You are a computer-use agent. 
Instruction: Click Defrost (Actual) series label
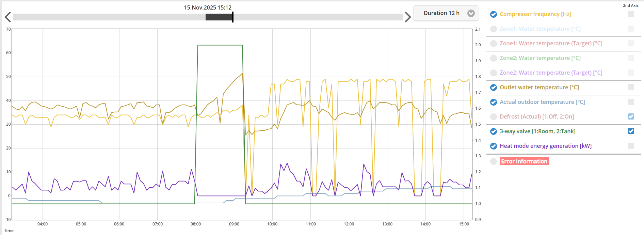(x=536, y=117)
